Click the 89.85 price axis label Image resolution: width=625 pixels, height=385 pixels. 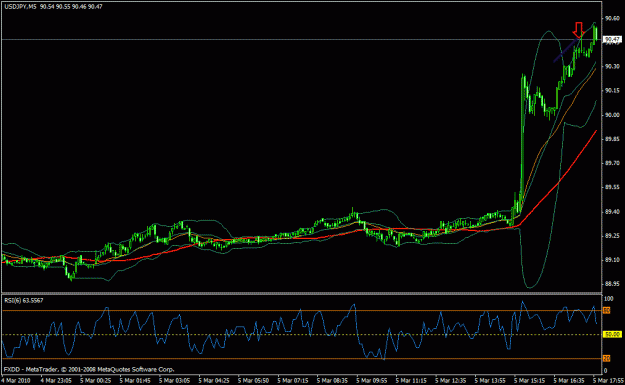point(612,139)
